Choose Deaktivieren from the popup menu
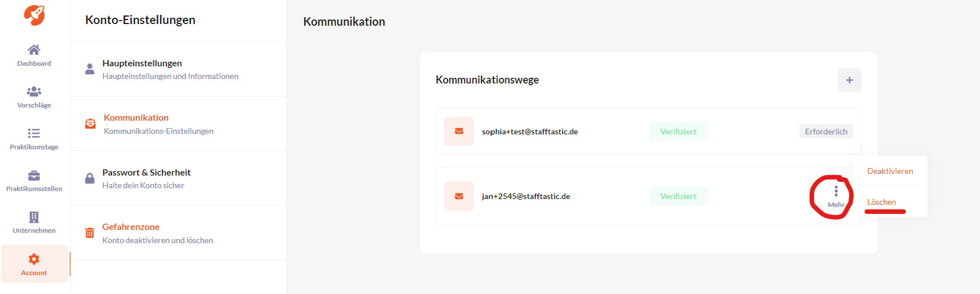 [x=890, y=171]
